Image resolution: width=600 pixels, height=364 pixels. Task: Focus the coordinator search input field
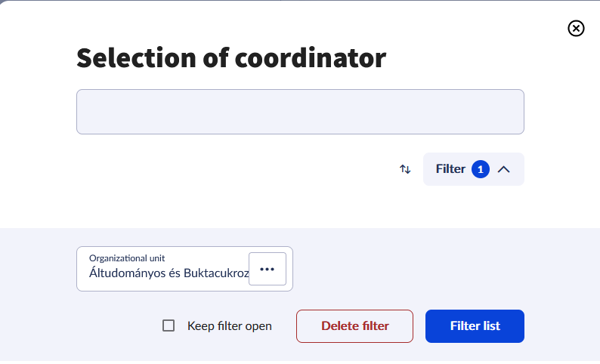coord(300,112)
